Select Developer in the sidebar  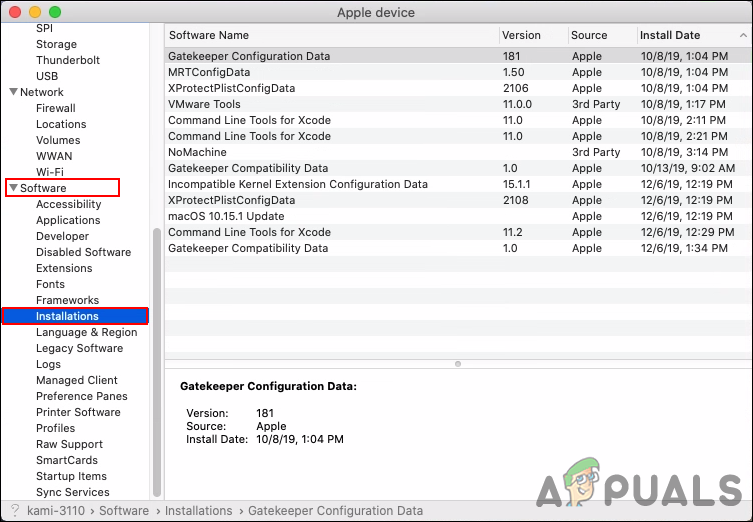point(62,236)
